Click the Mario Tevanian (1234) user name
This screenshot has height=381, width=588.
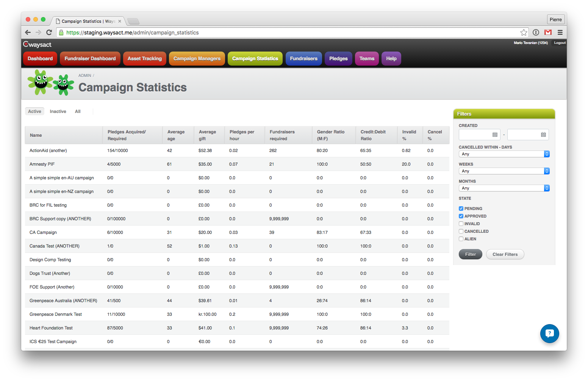(531, 43)
